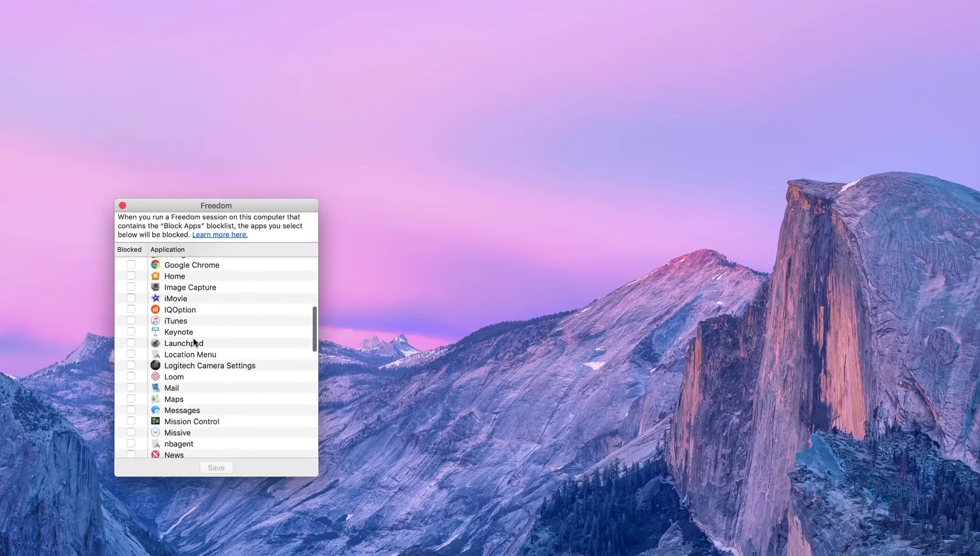Tick the Location Menu checkbox
Viewport: 980px width, 556px height.
tap(131, 354)
